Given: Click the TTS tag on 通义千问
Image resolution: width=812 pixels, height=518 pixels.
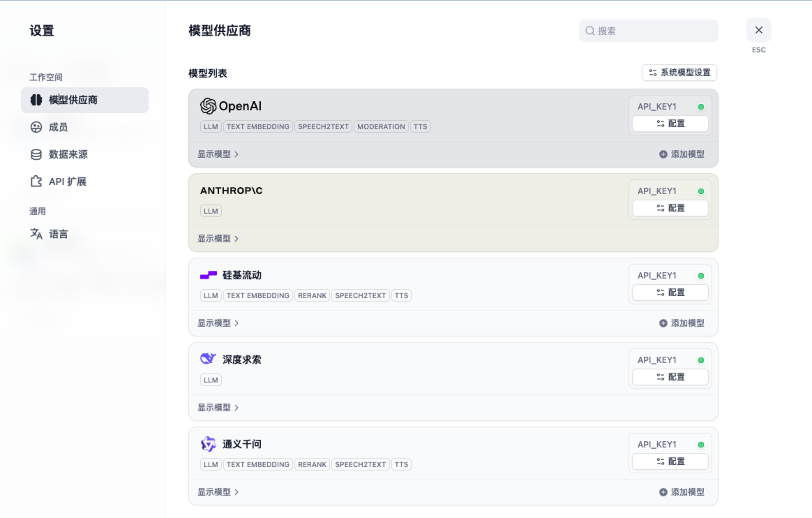Looking at the screenshot, I should point(401,464).
